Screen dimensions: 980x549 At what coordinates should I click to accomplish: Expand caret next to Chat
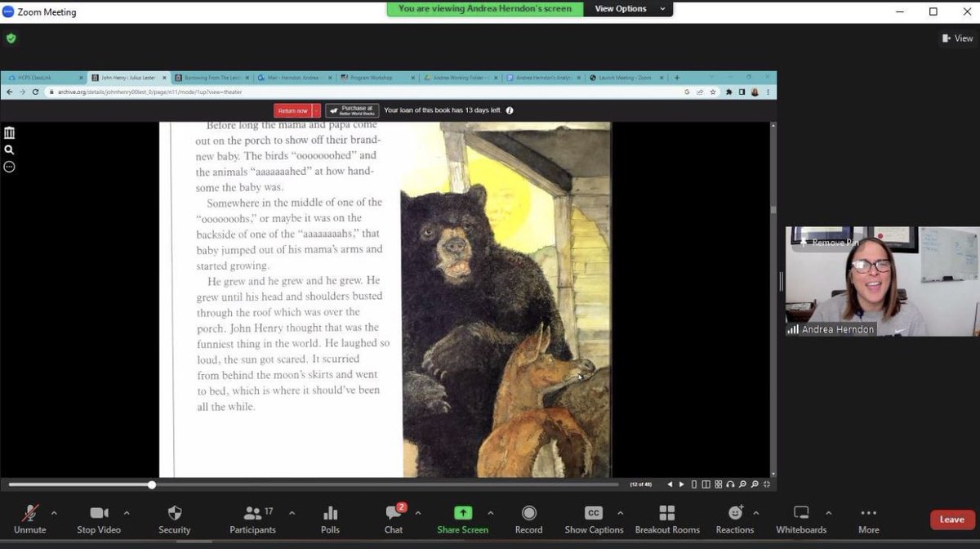pyautogui.click(x=418, y=513)
